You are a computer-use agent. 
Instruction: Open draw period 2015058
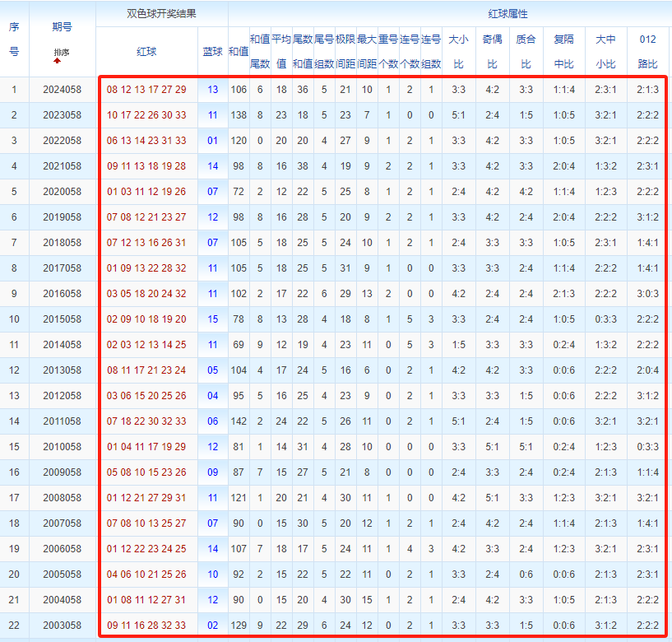62,319
